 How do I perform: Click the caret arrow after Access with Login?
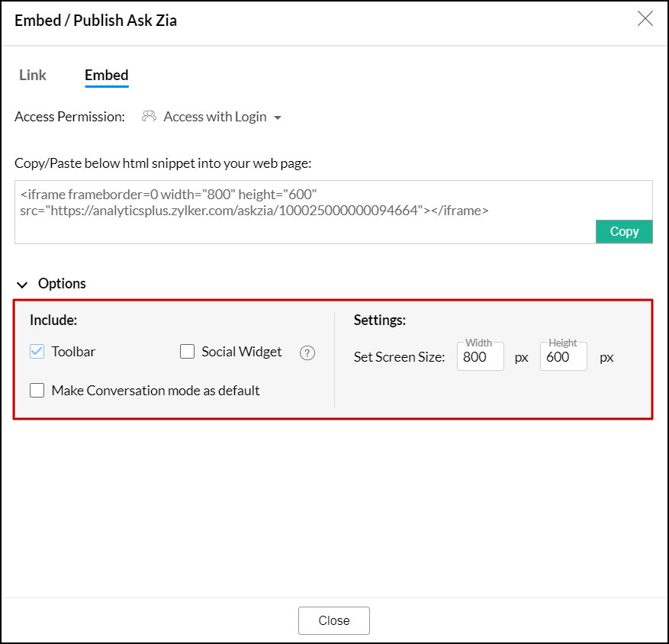tap(278, 118)
